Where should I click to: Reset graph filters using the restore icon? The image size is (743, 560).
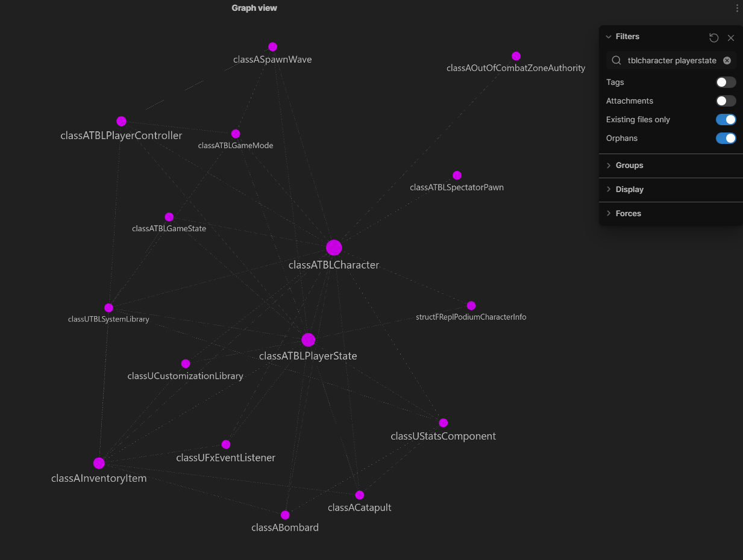pyautogui.click(x=713, y=37)
